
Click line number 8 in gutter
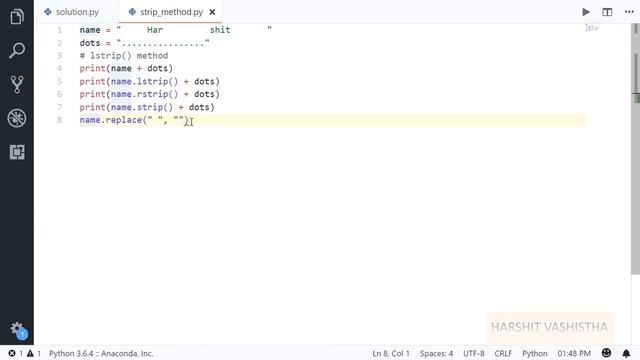coord(60,120)
